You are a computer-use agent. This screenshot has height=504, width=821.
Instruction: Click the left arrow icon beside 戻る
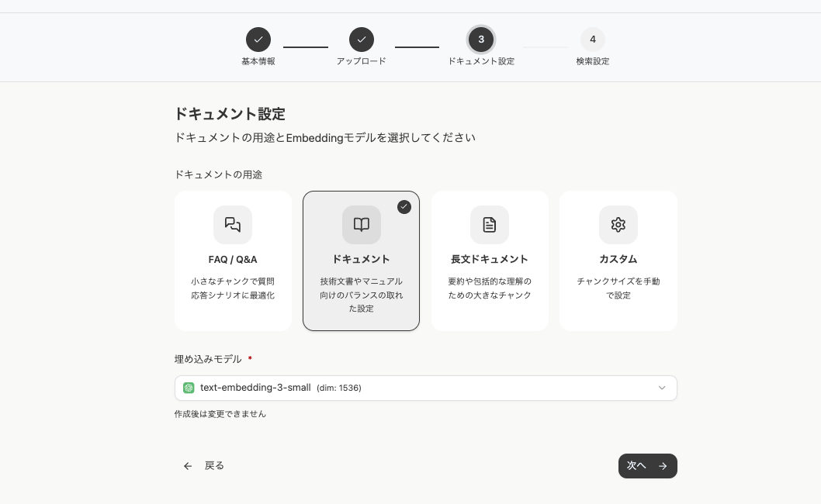[x=188, y=466]
